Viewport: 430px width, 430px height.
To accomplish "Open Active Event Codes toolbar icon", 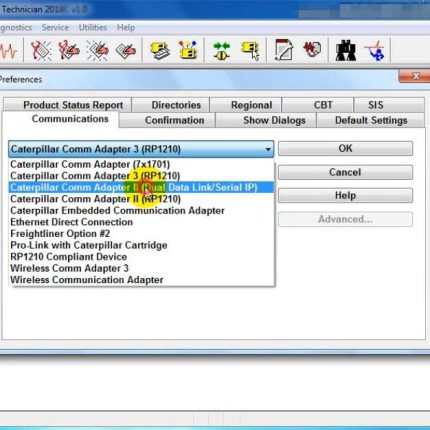I will [x=97, y=50].
